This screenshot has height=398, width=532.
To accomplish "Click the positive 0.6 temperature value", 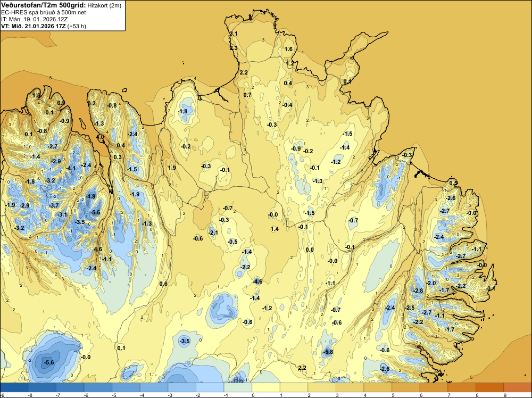I will click(x=163, y=284).
